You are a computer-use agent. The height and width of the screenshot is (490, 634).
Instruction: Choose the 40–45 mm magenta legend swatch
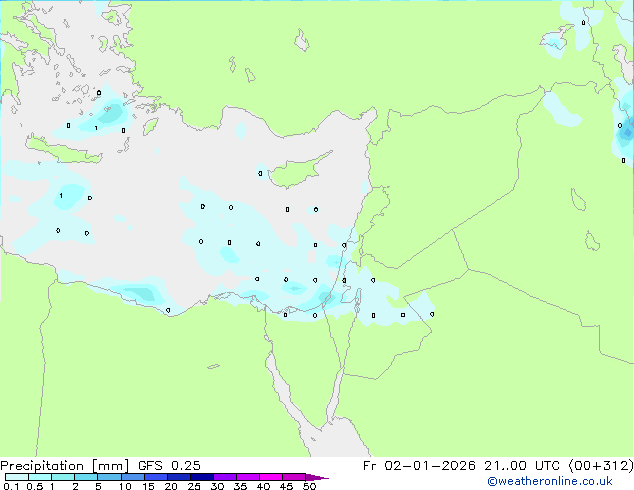(x=271, y=477)
